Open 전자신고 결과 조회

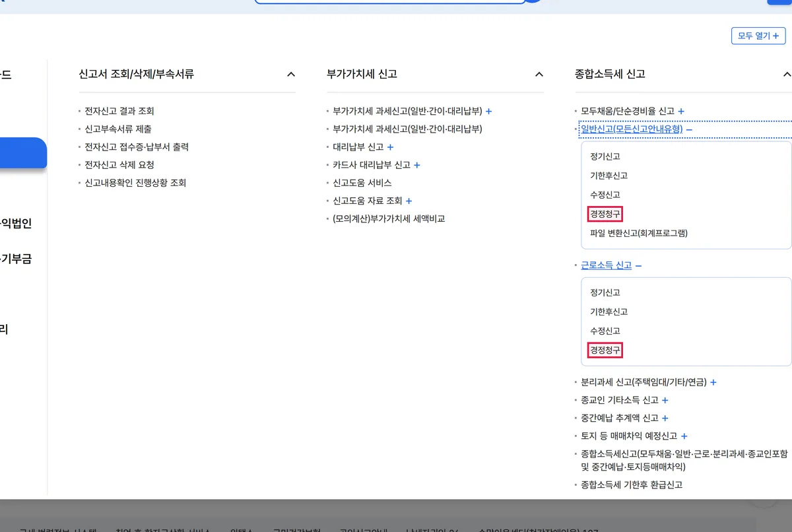(x=119, y=111)
